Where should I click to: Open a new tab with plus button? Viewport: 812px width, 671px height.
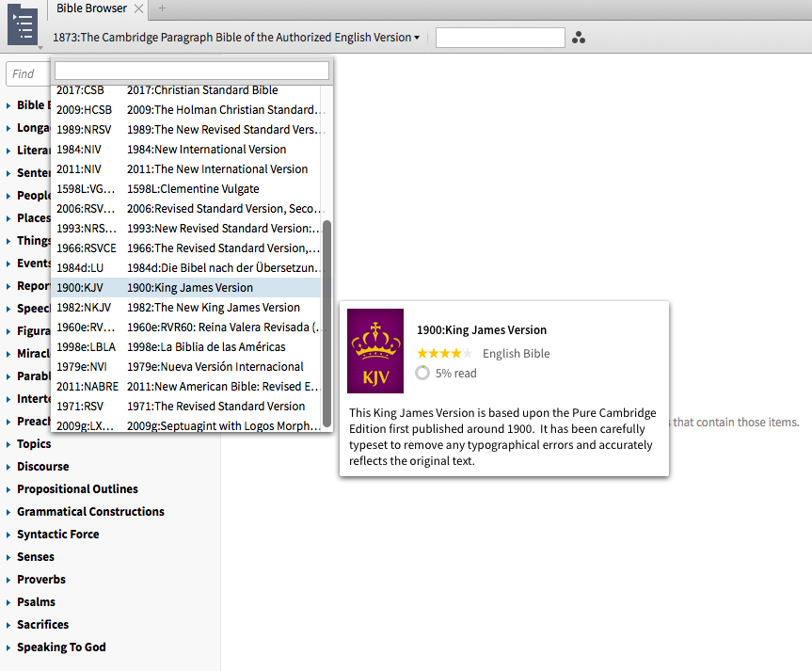click(162, 8)
